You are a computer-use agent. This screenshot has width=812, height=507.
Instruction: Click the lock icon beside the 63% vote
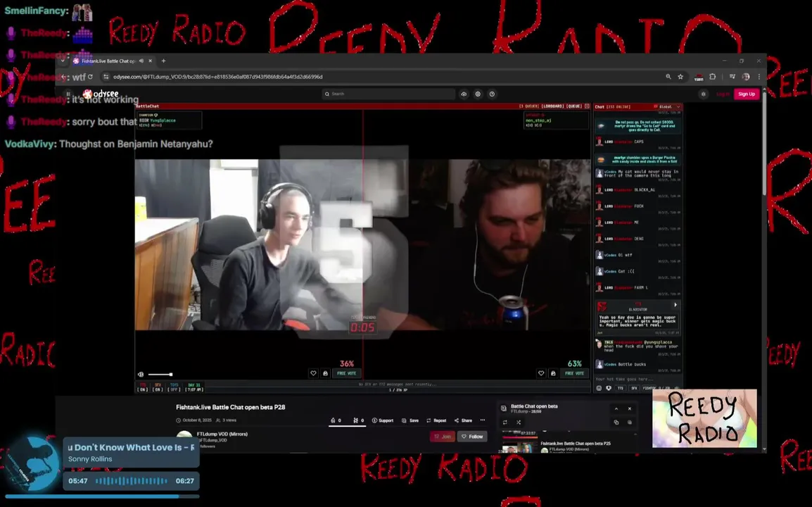(x=553, y=373)
